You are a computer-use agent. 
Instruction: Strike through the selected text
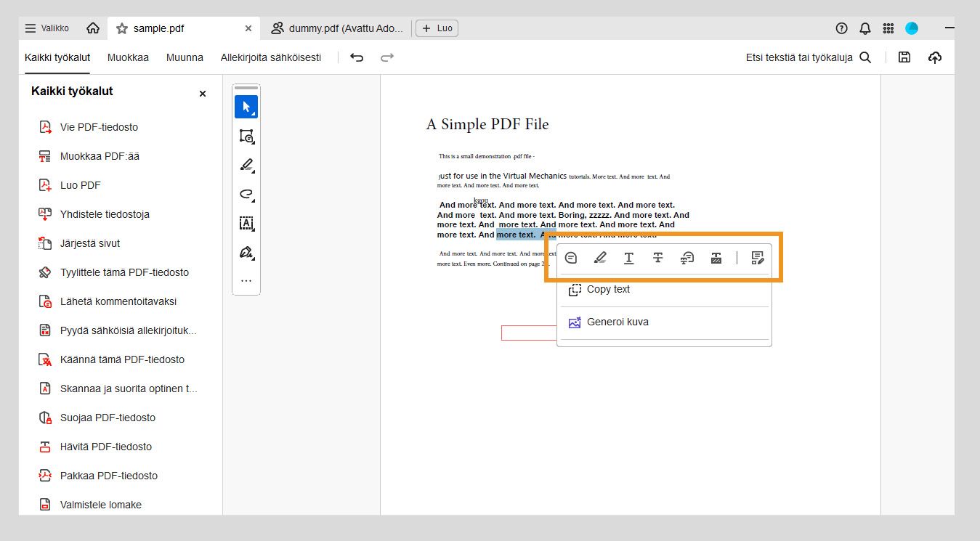click(x=658, y=258)
